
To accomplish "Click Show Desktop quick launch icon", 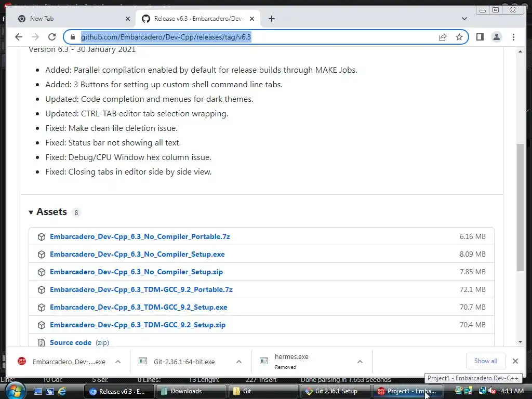I will point(37,391).
